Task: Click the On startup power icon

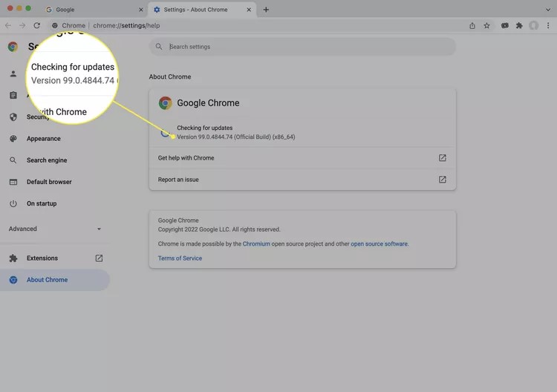Action: coord(13,203)
